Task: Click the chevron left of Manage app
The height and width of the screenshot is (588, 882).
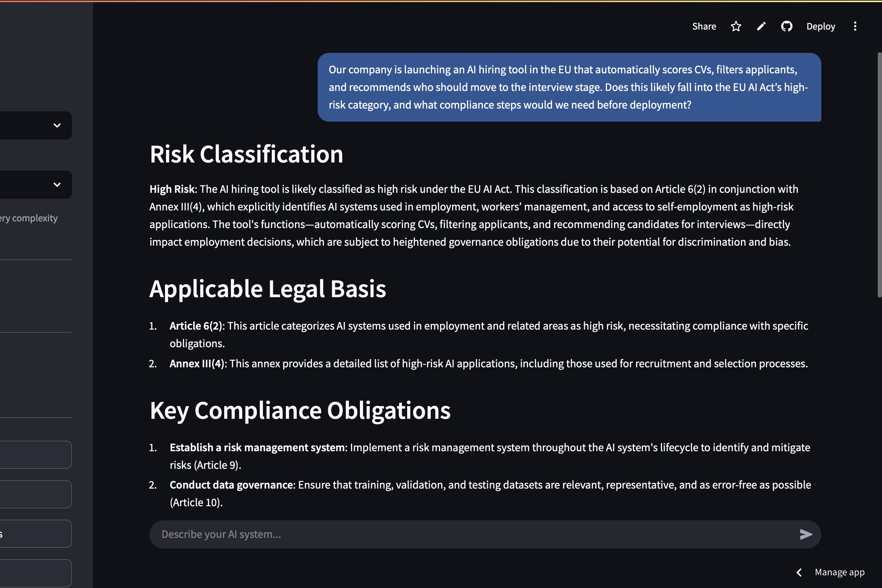Action: (799, 572)
